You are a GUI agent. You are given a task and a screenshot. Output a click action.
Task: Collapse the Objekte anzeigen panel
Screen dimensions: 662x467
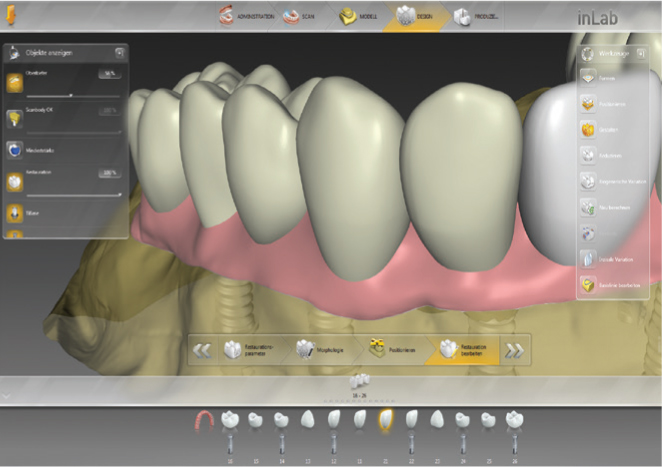pyautogui.click(x=120, y=52)
